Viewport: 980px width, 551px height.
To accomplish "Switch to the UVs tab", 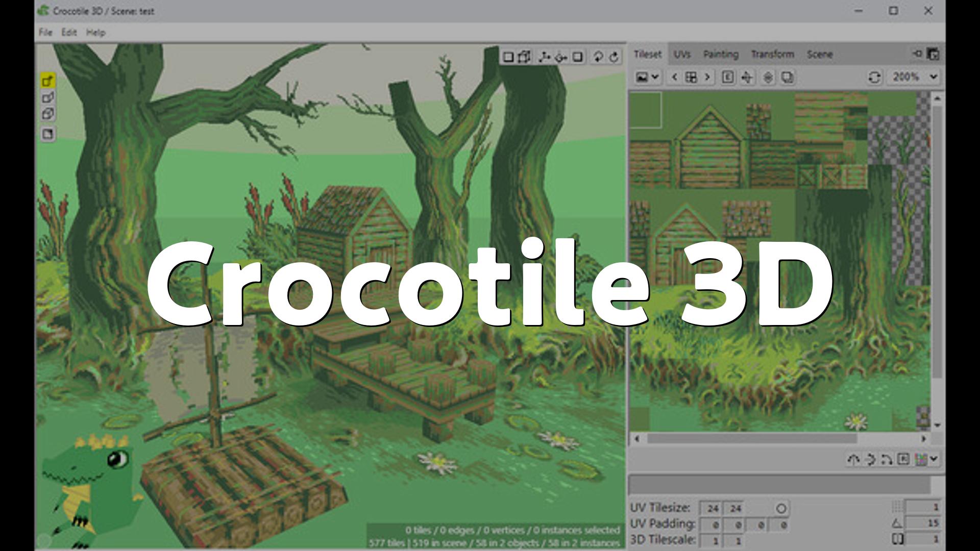I will (682, 54).
